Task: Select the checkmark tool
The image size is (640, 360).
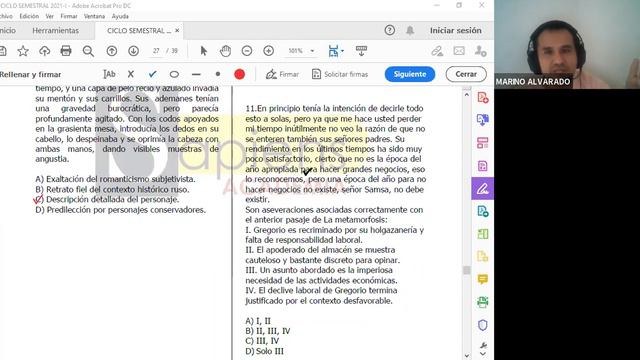Action: tap(153, 74)
